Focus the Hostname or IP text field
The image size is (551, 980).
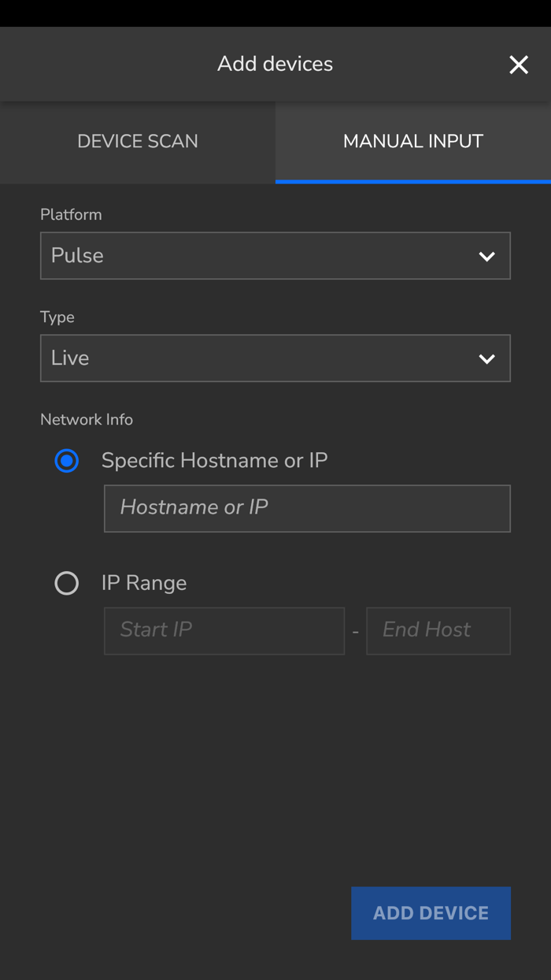pyautogui.click(x=307, y=508)
